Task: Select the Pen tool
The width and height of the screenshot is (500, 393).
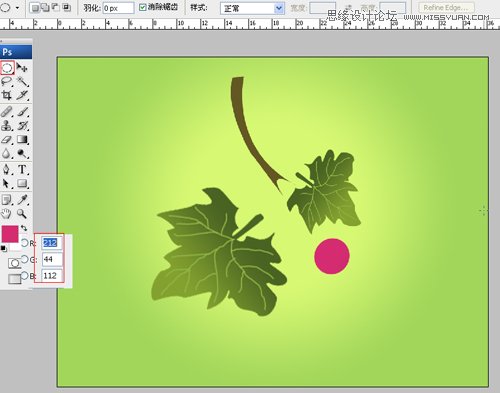Action: [7, 169]
